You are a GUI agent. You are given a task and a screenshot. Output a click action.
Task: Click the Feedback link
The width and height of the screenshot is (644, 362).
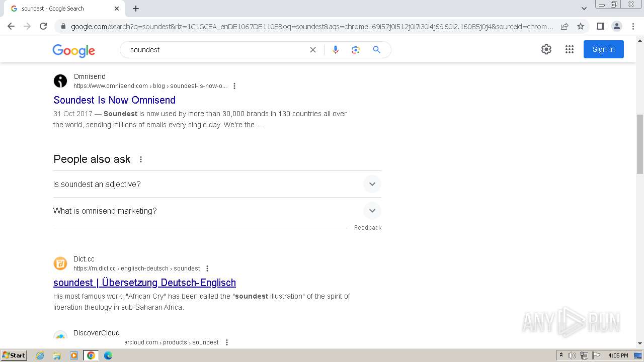coord(368,228)
